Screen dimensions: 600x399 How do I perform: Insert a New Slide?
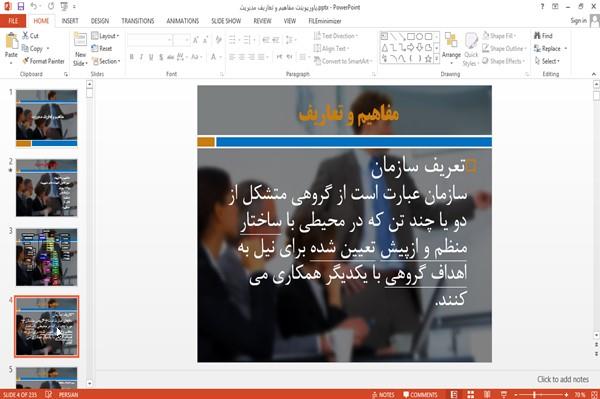[x=80, y=49]
